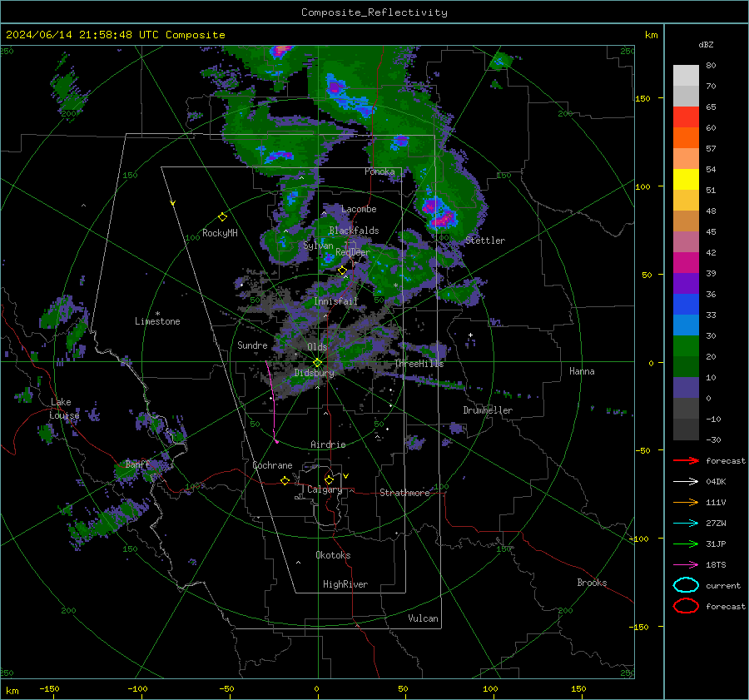Image resolution: width=749 pixels, height=700 pixels.
Task: Click yellow diamond marker above Calgary label
Action: pyautogui.click(x=329, y=479)
